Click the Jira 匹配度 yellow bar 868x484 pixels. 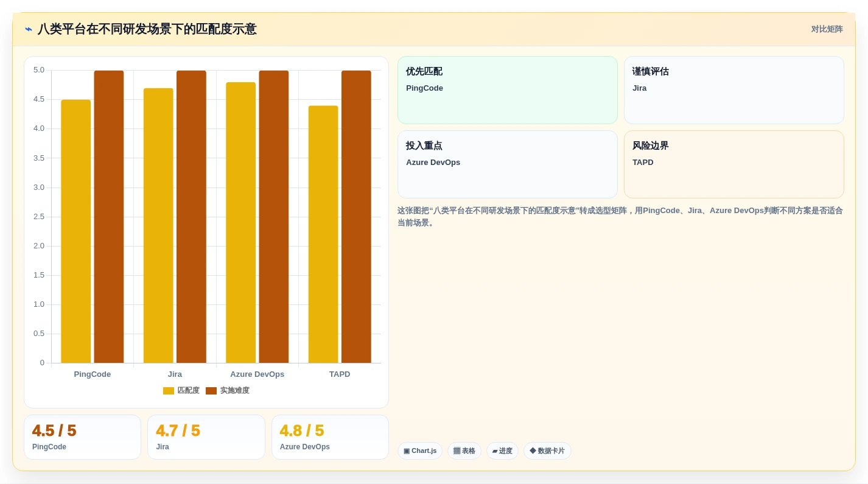158,226
